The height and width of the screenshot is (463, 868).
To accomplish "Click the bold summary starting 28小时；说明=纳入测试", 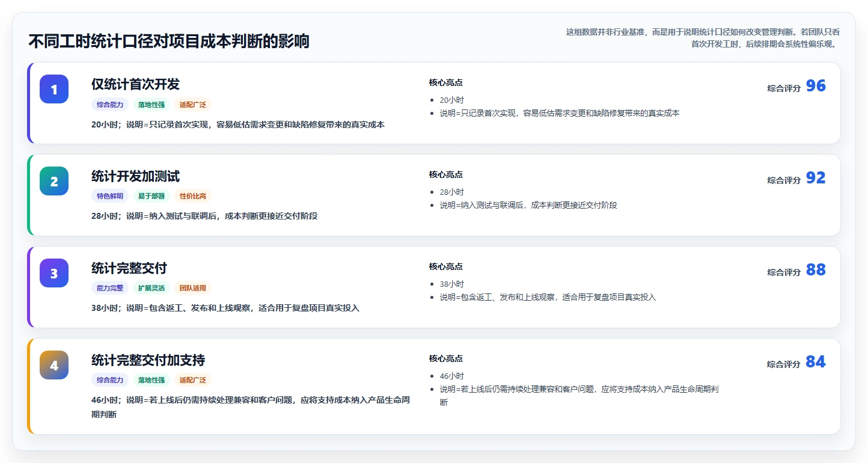I will [204, 216].
